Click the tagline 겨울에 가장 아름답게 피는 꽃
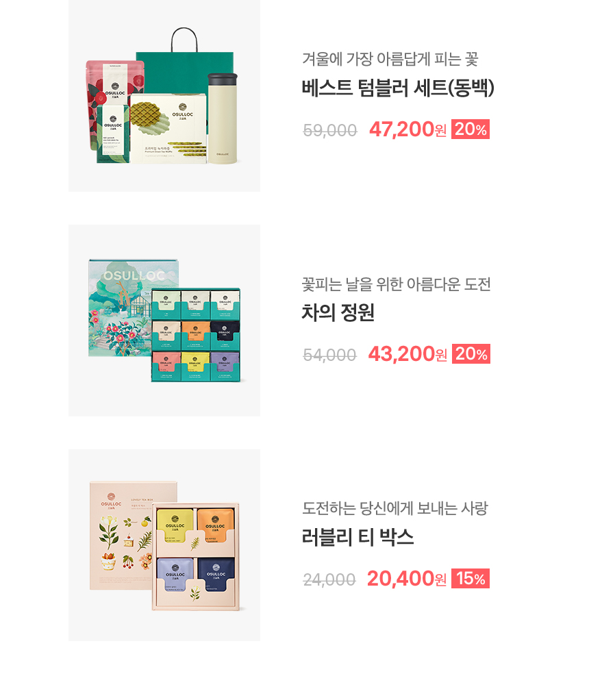Screen dimensions: 589x700 click(390, 59)
